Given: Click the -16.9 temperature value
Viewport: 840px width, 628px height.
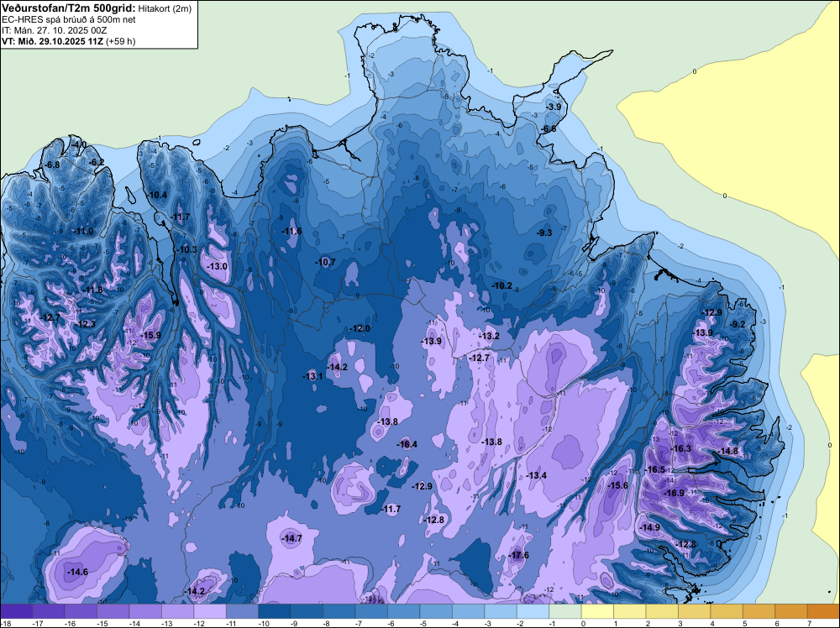Looking at the screenshot, I should point(675,493).
